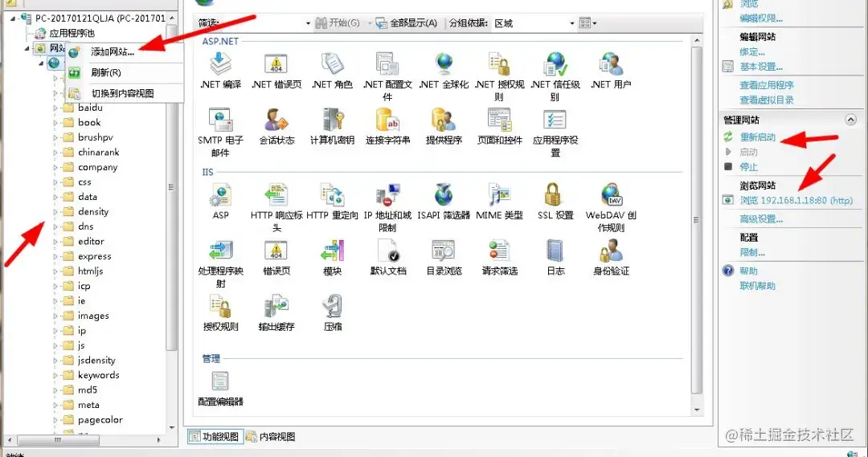
Task: Open the 绑定... action link
Action: [752, 52]
